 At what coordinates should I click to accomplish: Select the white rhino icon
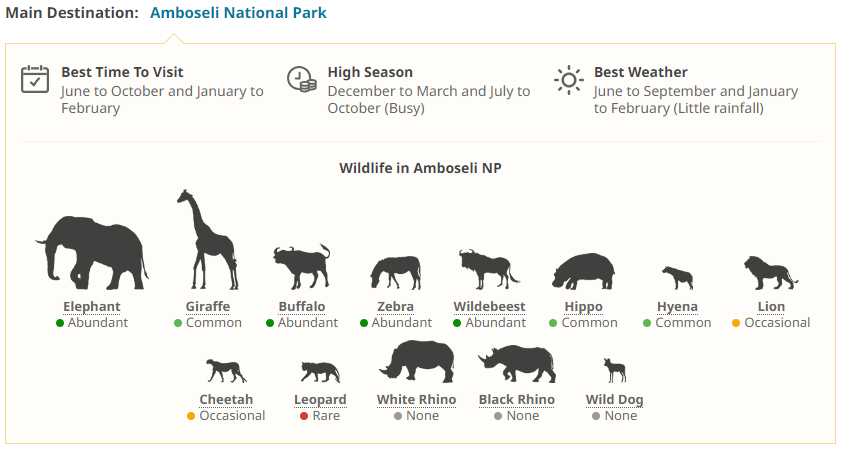click(x=417, y=361)
